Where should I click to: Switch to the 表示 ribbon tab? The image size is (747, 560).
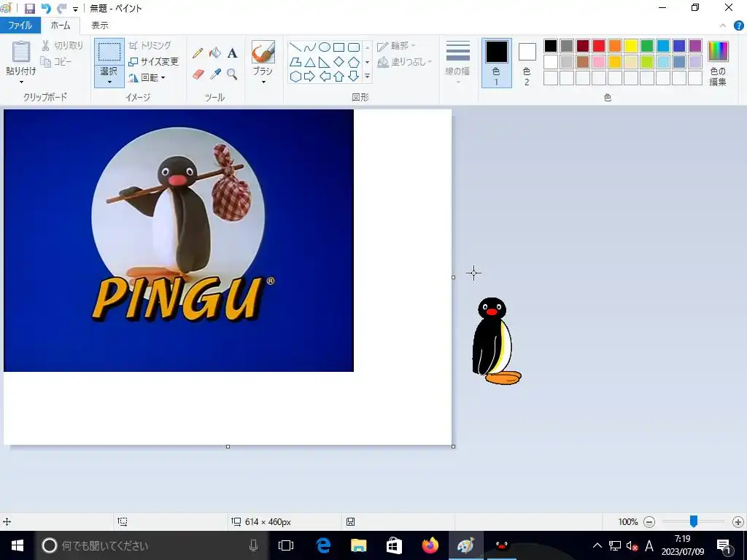point(99,26)
